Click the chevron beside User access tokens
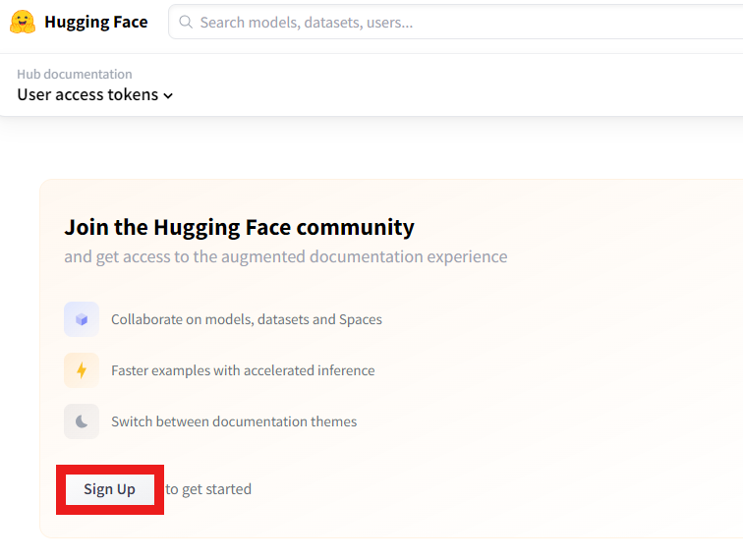This screenshot has height=560, width=743. [x=168, y=95]
